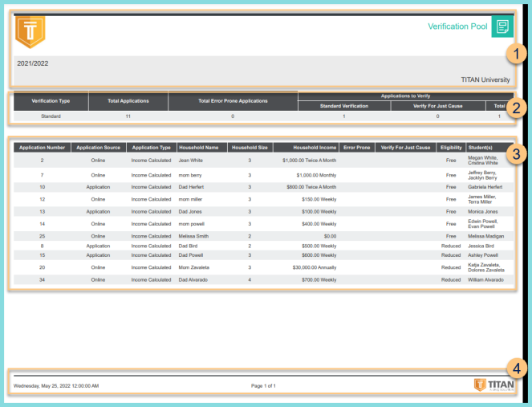
Task: Click the Application Source column header
Action: pos(99,148)
